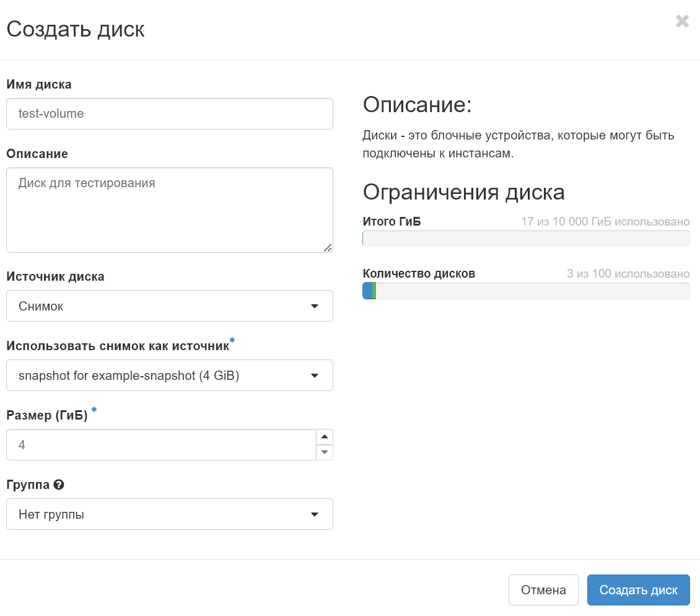The width and height of the screenshot is (700, 616).
Task: Click the Итого ГиБ usage bar
Action: (526, 239)
